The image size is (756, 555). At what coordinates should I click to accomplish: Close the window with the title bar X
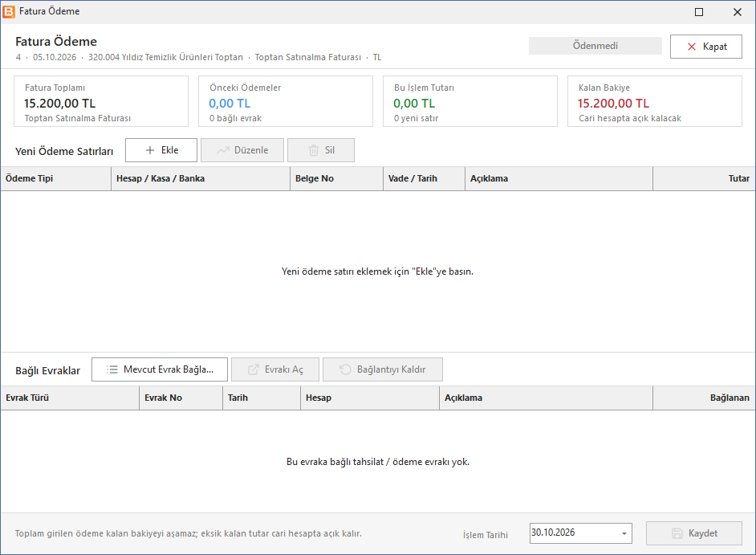tap(738, 12)
